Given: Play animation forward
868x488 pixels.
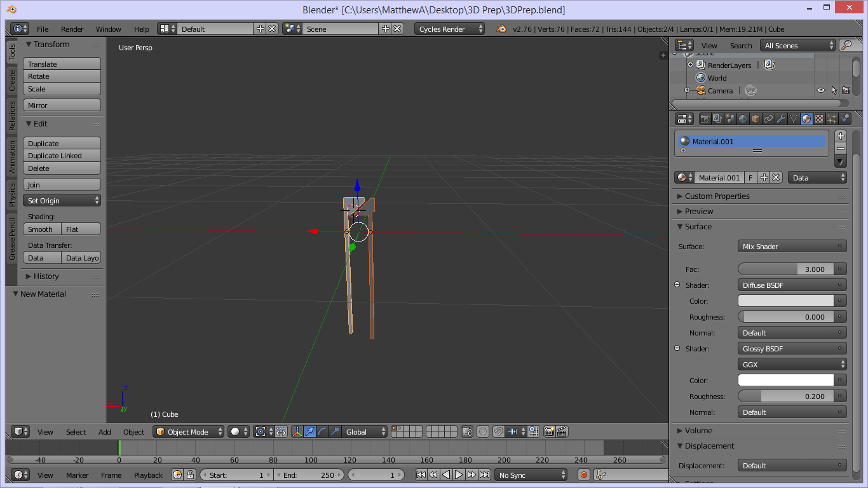Looking at the screenshot, I should click(459, 475).
